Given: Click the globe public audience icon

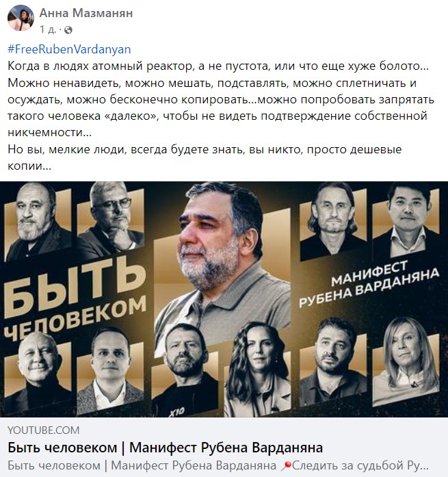Looking at the screenshot, I should pos(68,30).
